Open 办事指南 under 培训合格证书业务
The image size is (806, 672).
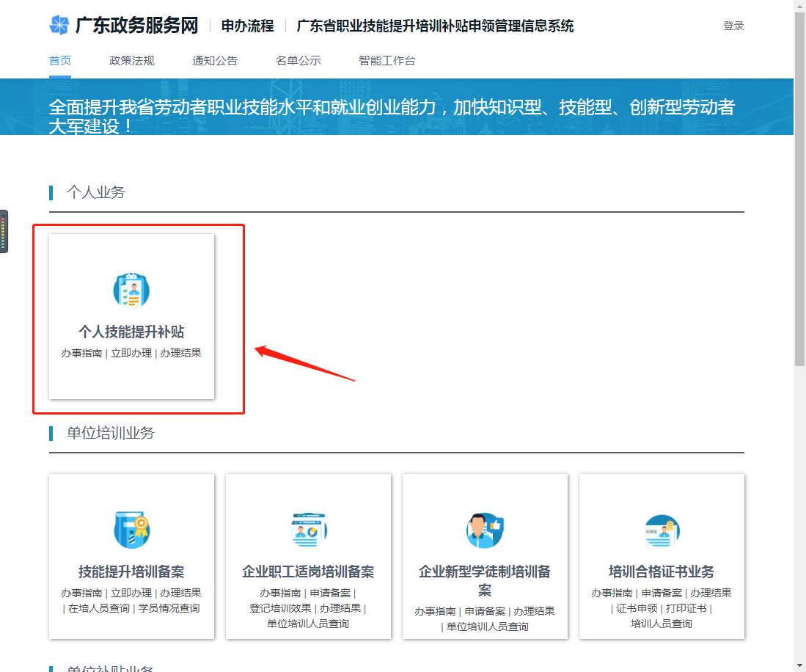tap(612, 593)
